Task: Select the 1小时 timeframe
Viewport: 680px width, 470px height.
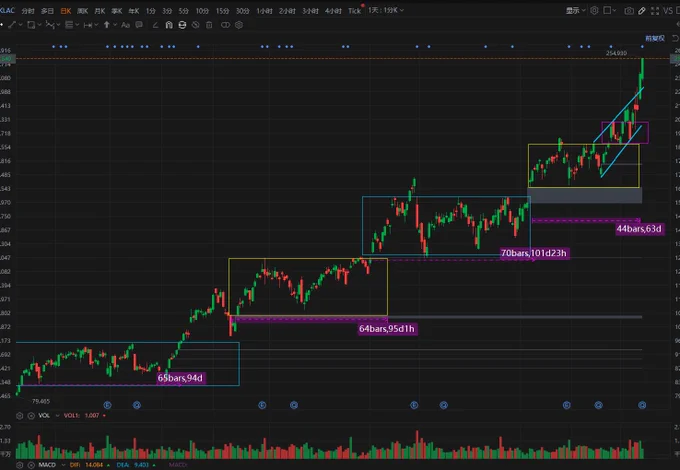Action: click(x=264, y=10)
